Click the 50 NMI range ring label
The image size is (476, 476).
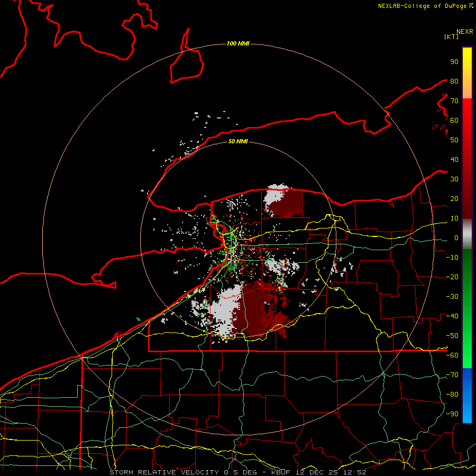(238, 141)
